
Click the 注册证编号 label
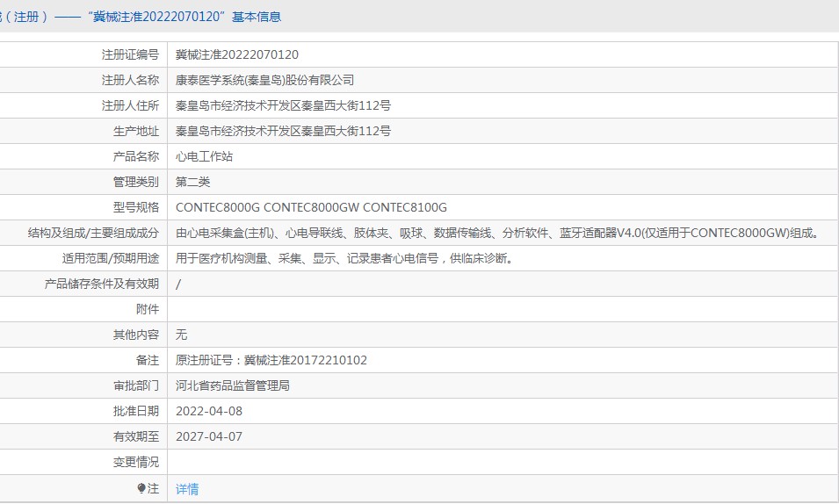(131, 54)
